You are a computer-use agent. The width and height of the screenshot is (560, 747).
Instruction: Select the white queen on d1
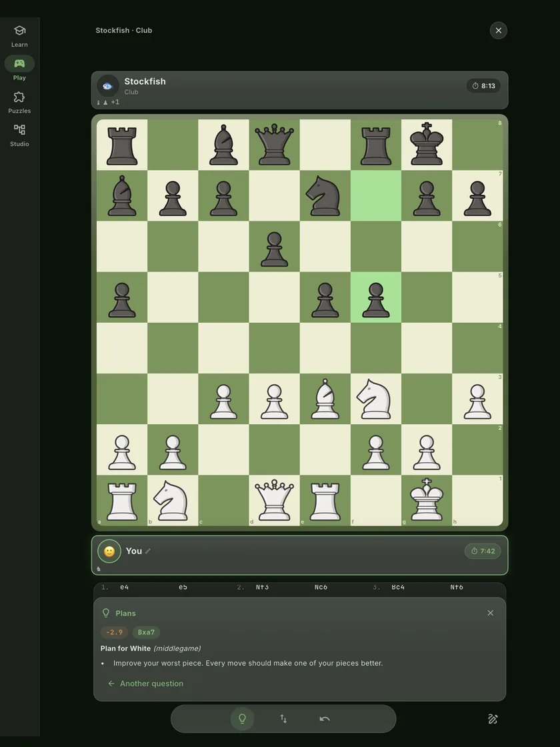[274, 500]
